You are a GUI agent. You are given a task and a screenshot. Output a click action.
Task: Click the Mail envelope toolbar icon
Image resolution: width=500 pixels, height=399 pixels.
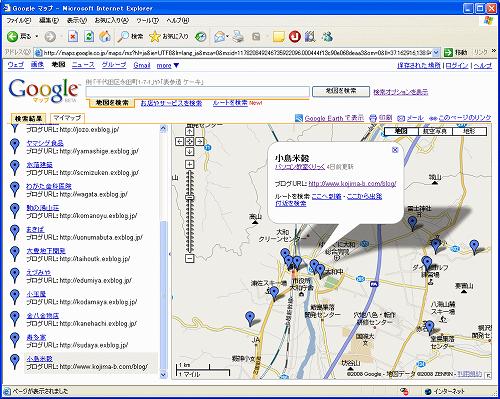[x=220, y=36]
